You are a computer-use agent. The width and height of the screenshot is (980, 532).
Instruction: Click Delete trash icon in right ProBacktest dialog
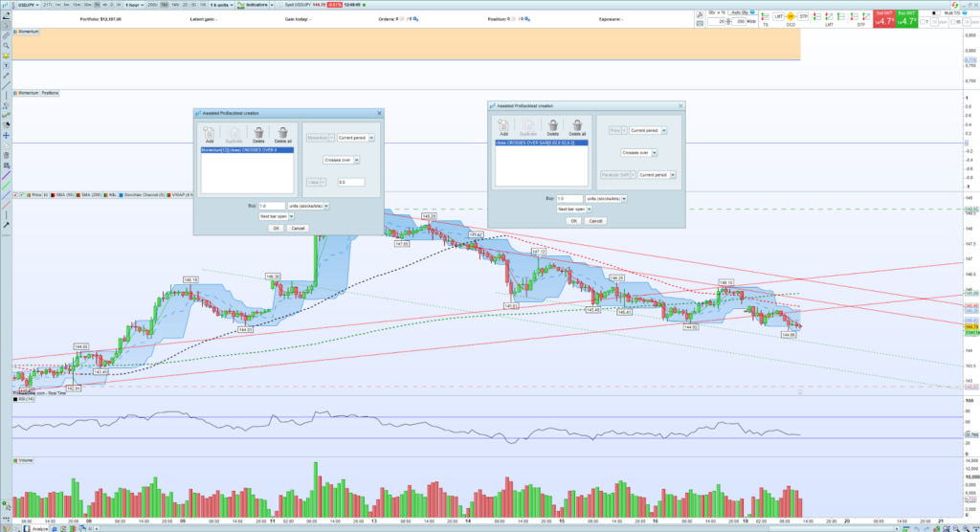pos(553,124)
